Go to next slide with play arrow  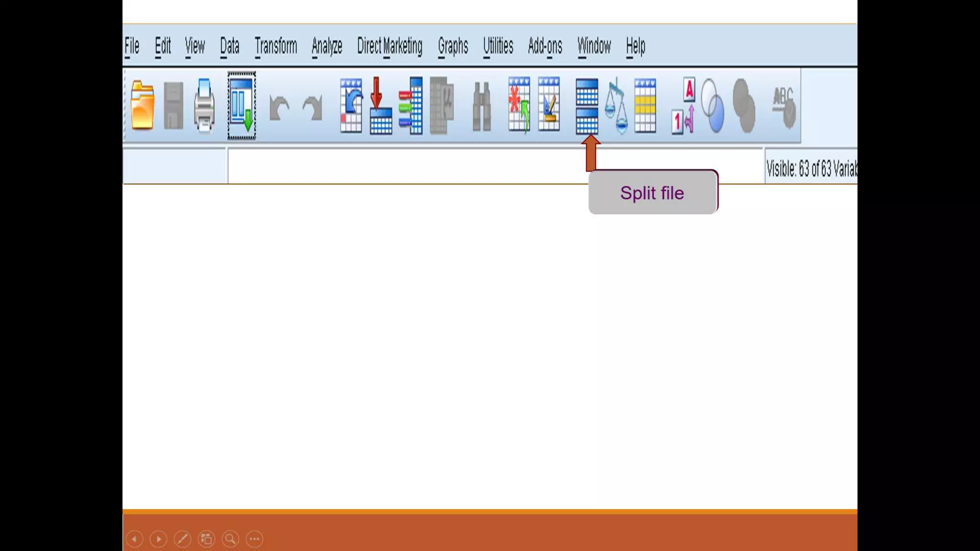click(x=158, y=539)
